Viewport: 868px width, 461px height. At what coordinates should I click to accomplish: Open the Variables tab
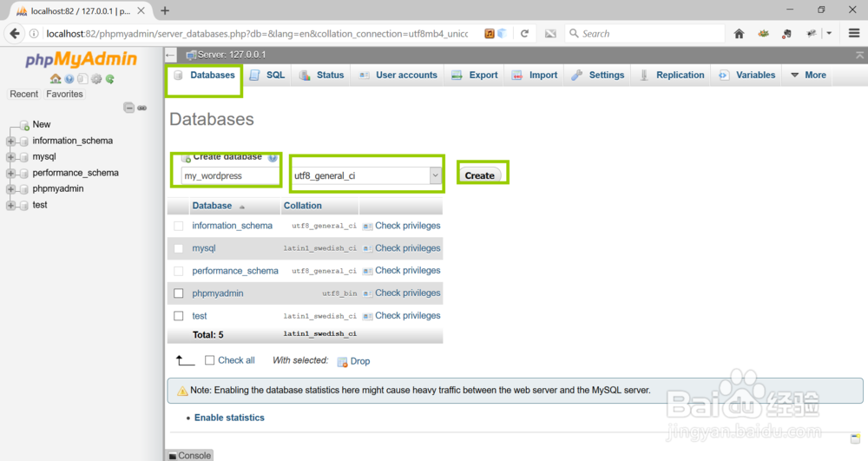pyautogui.click(x=747, y=76)
